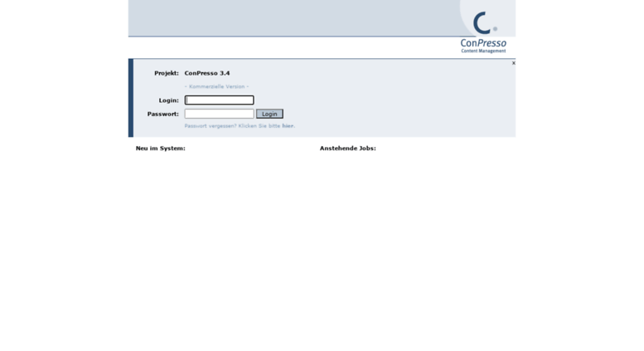Click the 'Projekt:' label
The height and width of the screenshot is (351, 644).
point(167,73)
